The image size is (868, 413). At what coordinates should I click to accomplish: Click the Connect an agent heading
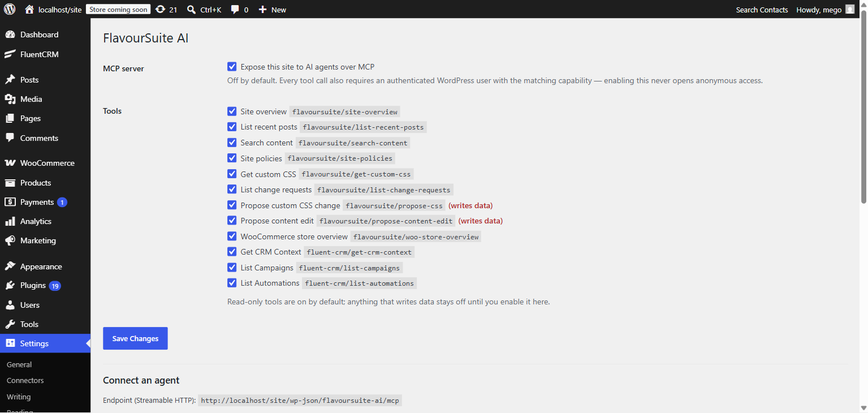pos(141,380)
